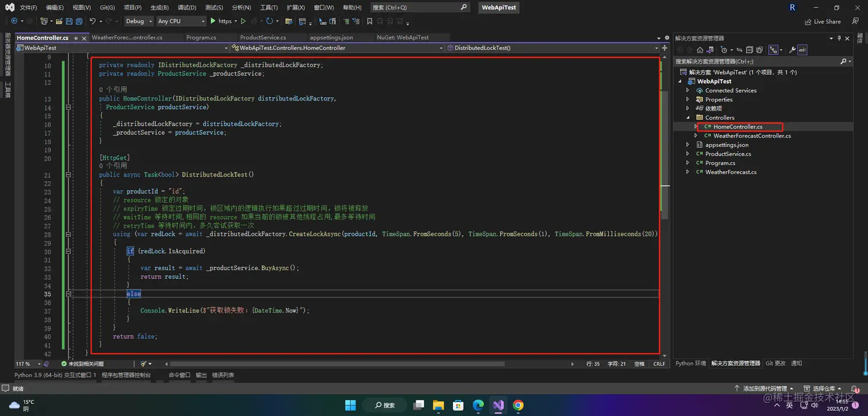This screenshot has width=868, height=416.
Task: Click Switch Views icon in Solution Explorer
Action: pyautogui.click(x=710, y=50)
